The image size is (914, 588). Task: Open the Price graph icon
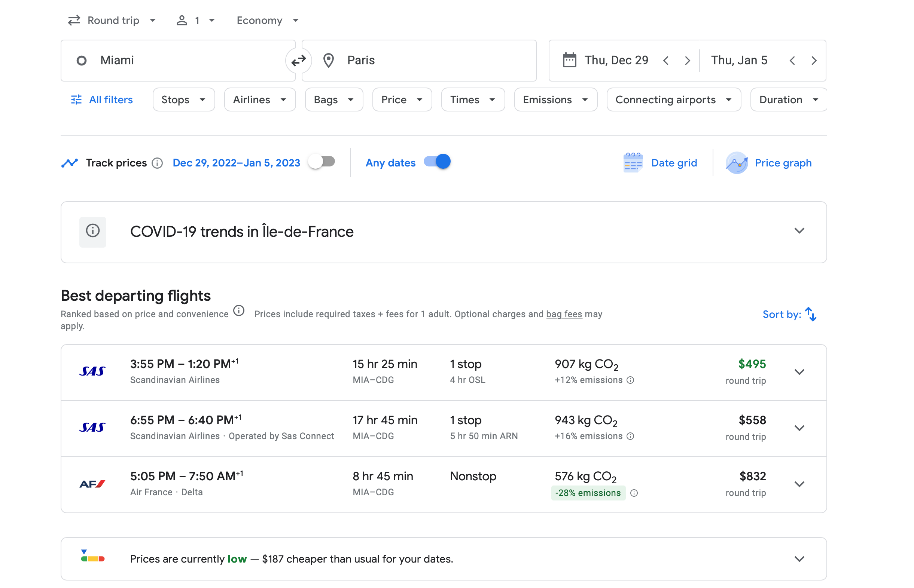point(736,163)
